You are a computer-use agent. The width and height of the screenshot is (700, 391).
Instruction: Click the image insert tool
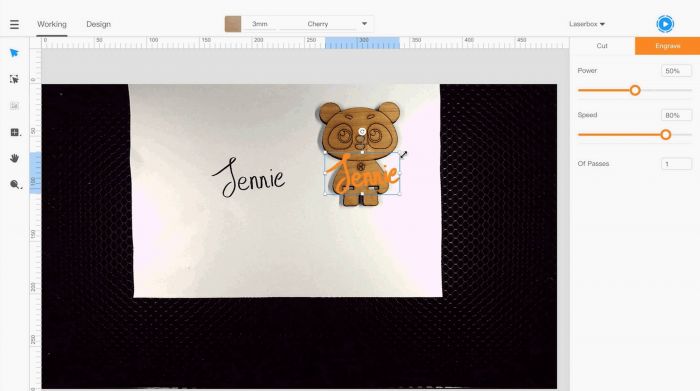[14, 106]
